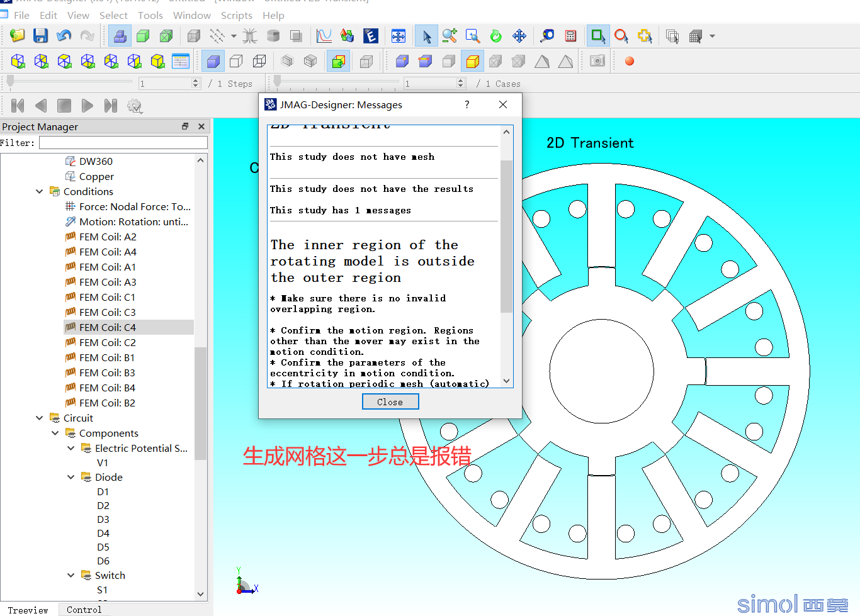Click the Project Manager tree scrollbar
Image resolution: width=860 pixels, height=616 pixels.
click(x=201, y=403)
